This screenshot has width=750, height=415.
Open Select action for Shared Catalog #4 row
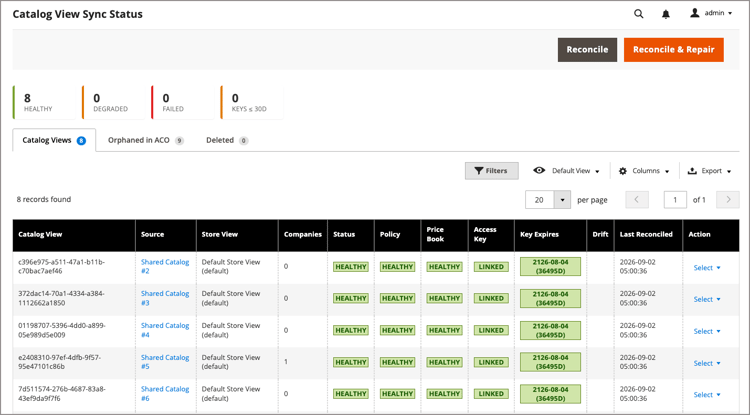pyautogui.click(x=707, y=331)
